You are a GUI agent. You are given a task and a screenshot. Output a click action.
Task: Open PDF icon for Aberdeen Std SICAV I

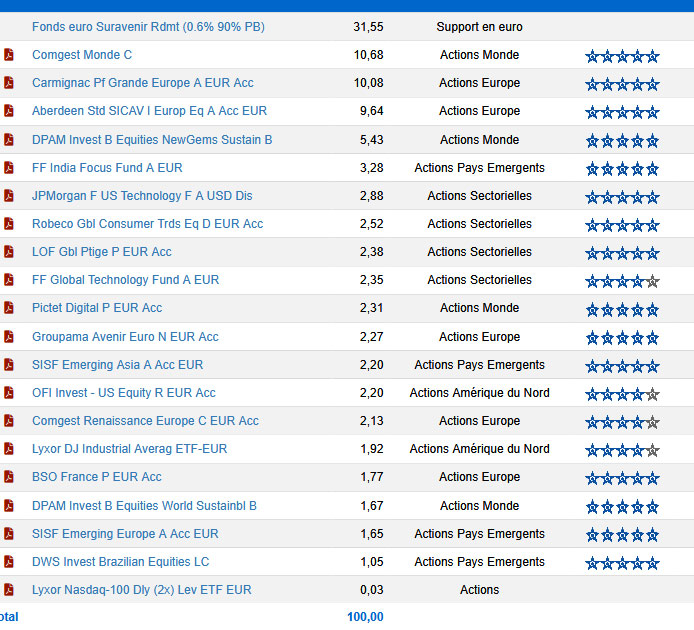pos(9,111)
